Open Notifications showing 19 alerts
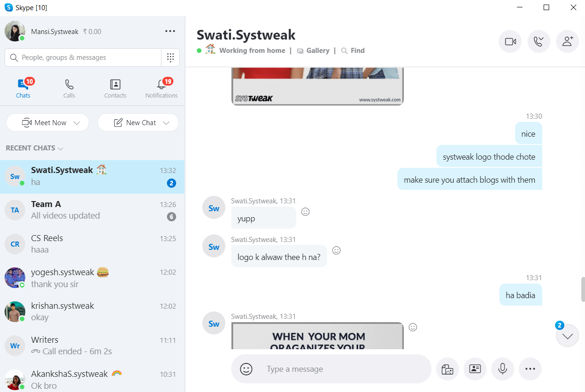 coord(161,88)
